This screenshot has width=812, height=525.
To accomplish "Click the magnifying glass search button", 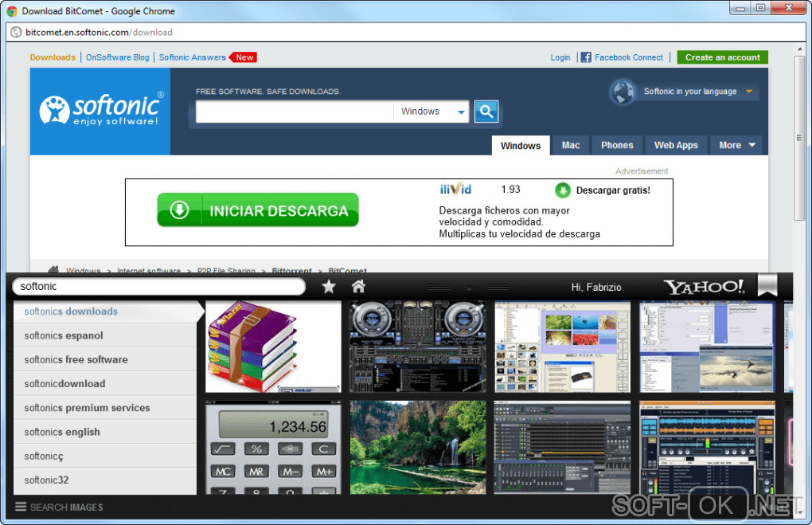I will coord(486,112).
